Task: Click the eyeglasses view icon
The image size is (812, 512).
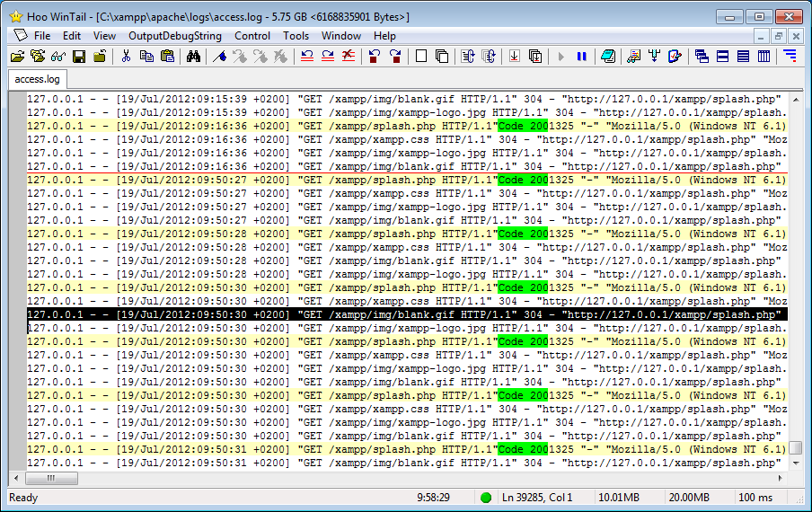Action: point(58,56)
